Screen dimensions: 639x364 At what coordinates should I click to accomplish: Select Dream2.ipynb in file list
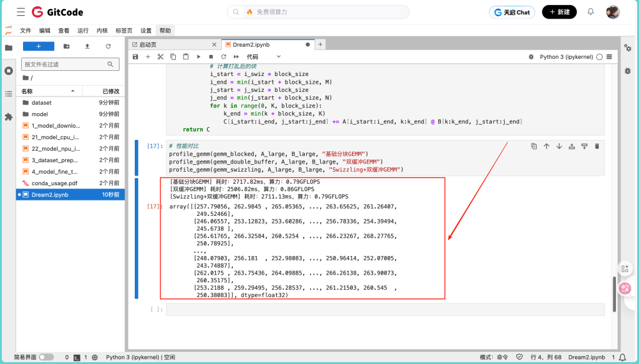(x=70, y=195)
